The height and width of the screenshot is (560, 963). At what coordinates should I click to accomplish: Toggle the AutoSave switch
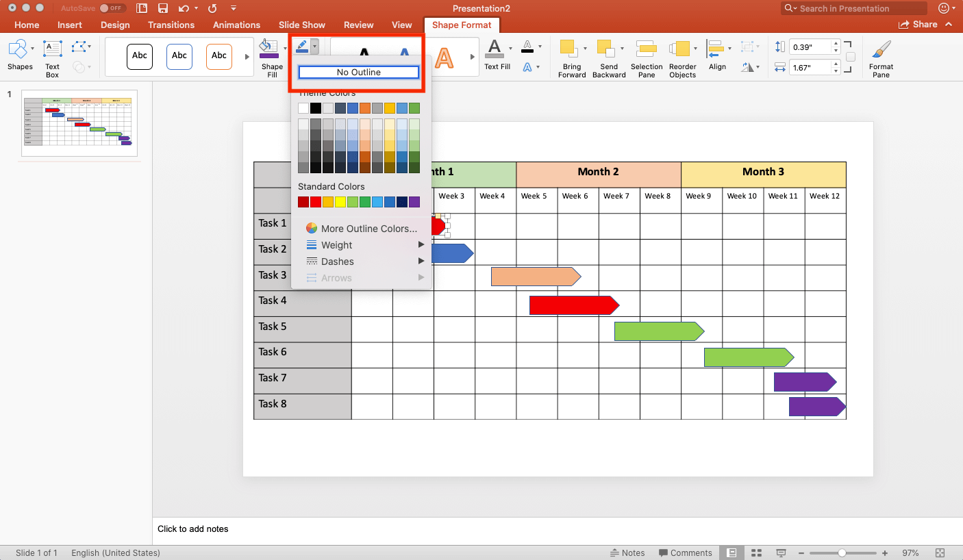111,8
